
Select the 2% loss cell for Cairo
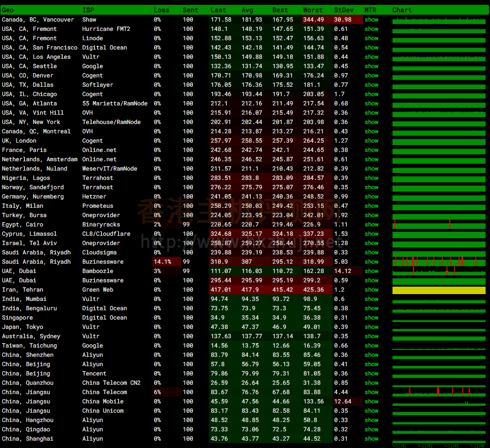click(157, 224)
